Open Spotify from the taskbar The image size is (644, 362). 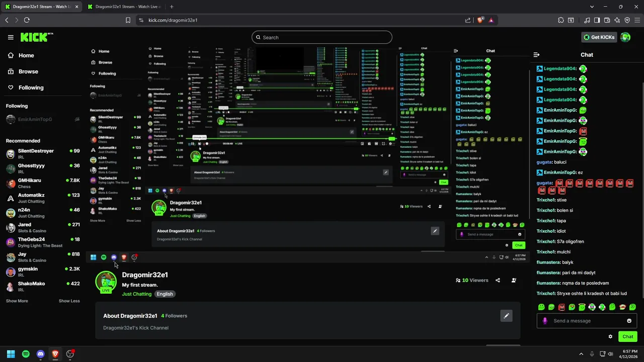(x=26, y=354)
